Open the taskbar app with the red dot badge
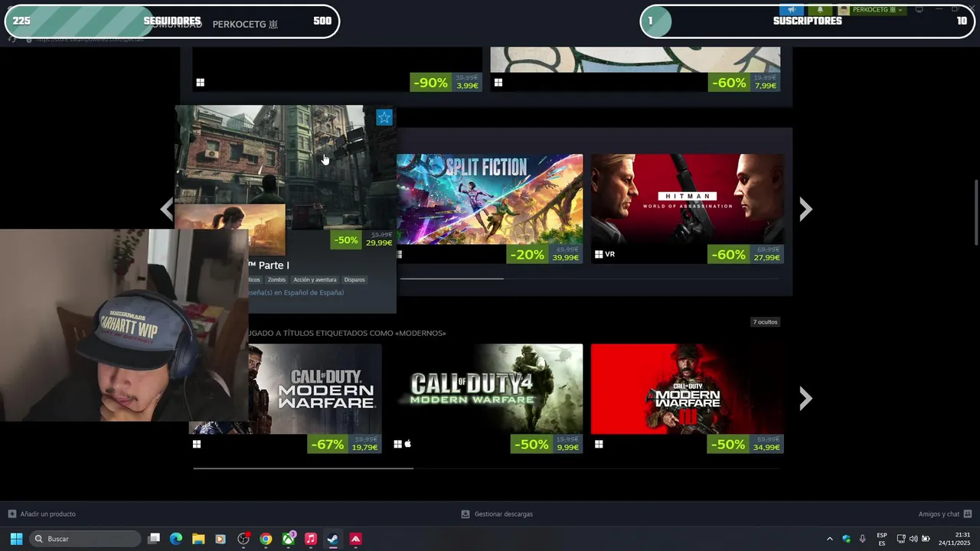This screenshot has height=551, width=980. [x=243, y=539]
